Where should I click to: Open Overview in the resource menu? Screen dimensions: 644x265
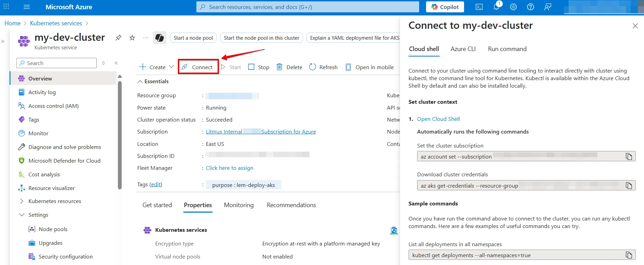pos(63,78)
